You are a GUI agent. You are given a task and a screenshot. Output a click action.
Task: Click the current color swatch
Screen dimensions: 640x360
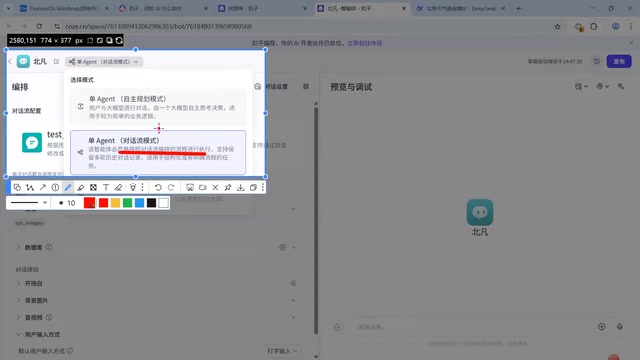tap(89, 202)
